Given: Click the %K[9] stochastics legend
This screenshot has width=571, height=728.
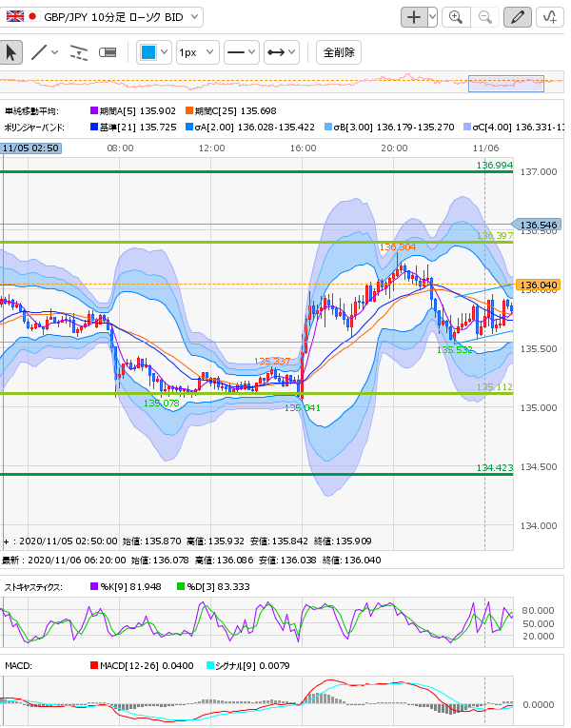Looking at the screenshot, I should coord(126,587).
